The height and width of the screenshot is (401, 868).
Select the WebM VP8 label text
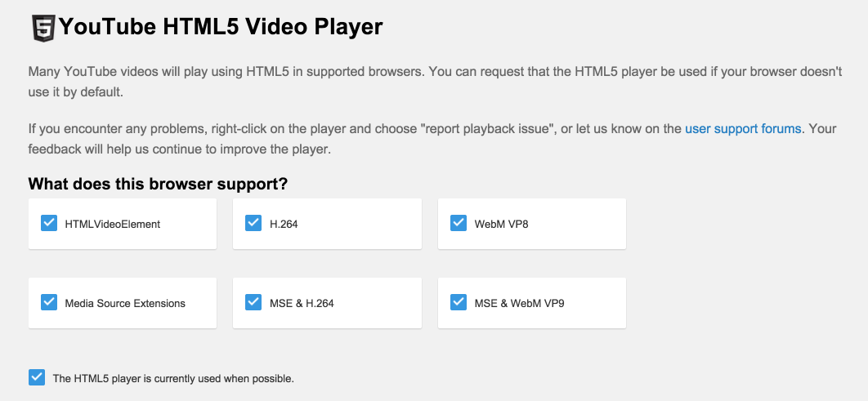(501, 224)
